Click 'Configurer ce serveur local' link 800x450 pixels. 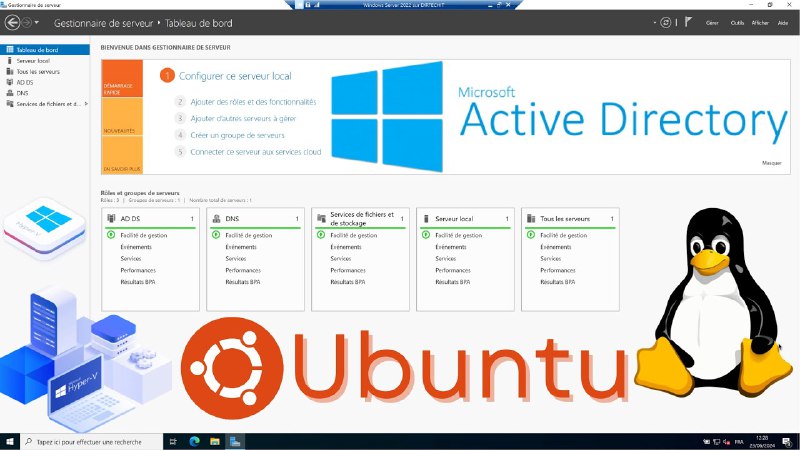point(235,76)
